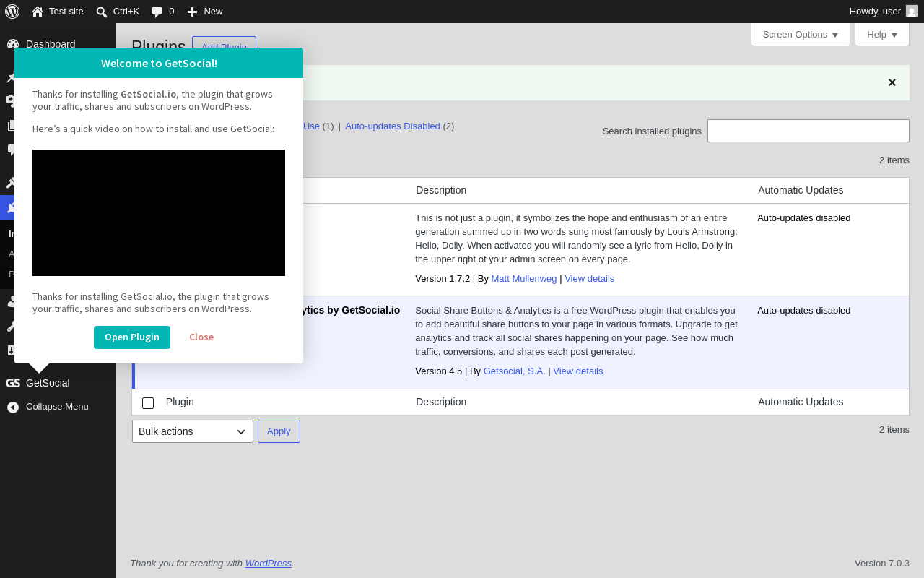The height and width of the screenshot is (578, 924).
Task: Click the Version 1.7.2 text
Action: (443, 279)
